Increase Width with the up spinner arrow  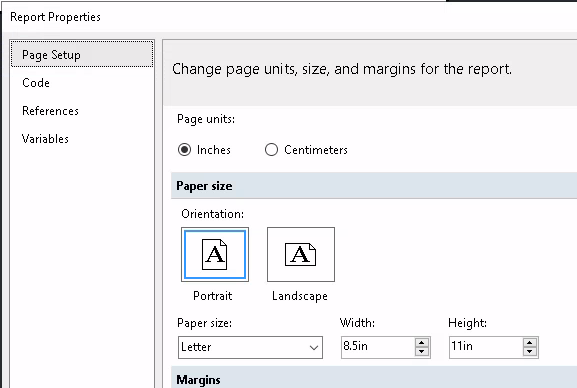pyautogui.click(x=422, y=342)
